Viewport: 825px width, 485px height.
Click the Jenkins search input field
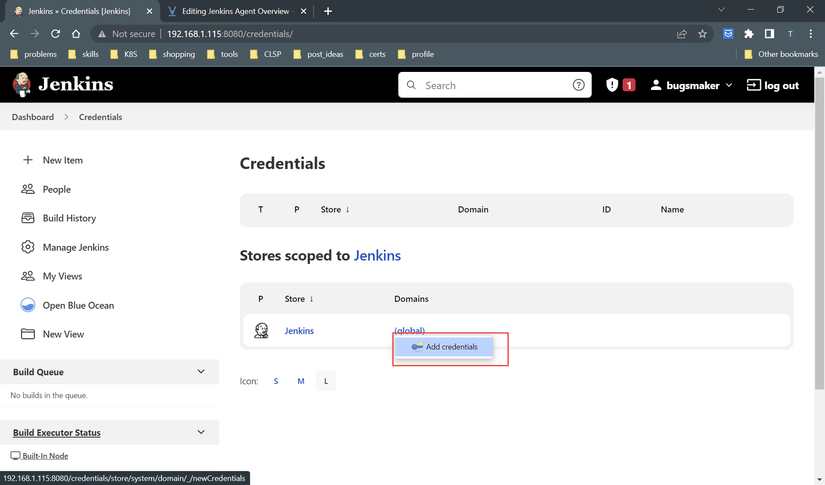point(490,85)
